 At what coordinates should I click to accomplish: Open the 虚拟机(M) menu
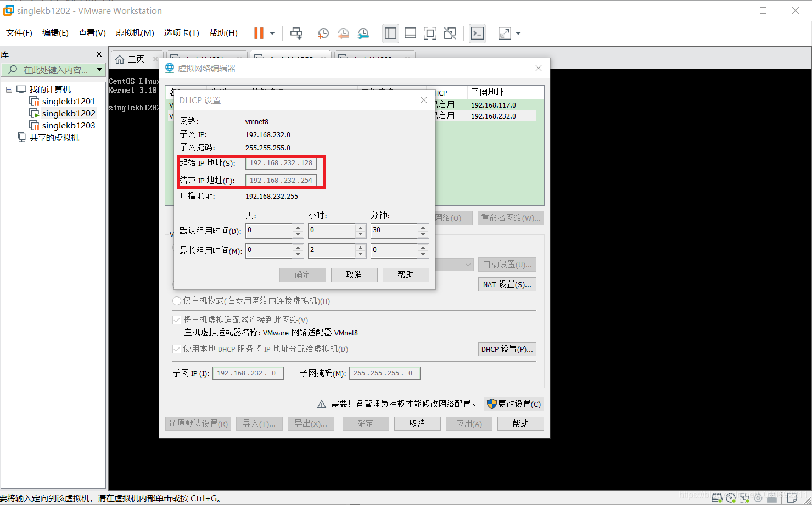click(135, 33)
